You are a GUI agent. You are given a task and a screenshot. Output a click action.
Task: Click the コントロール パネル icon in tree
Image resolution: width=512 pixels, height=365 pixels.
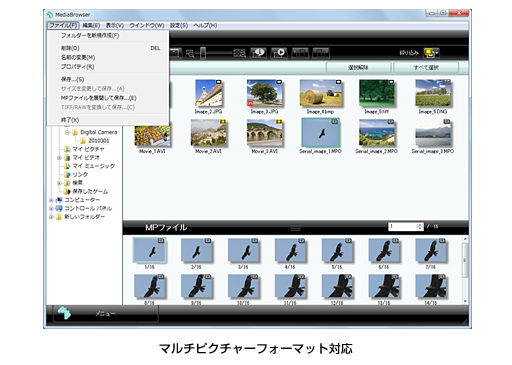tap(59, 208)
